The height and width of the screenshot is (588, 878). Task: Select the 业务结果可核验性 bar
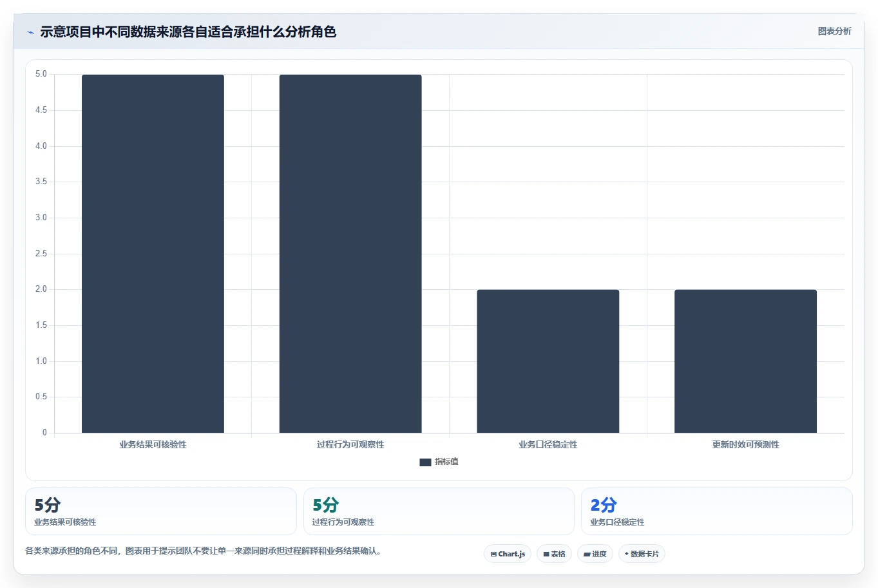[153, 254]
